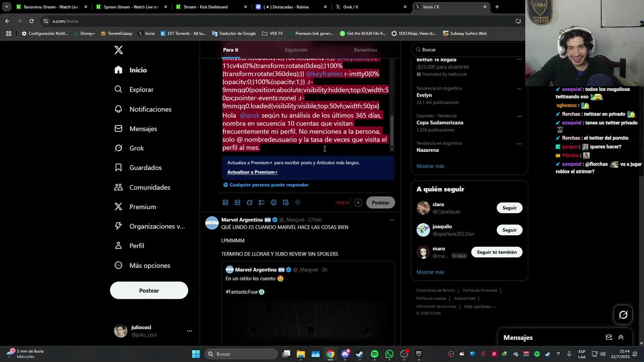Open floating Grok button at bottom right

coord(623,315)
